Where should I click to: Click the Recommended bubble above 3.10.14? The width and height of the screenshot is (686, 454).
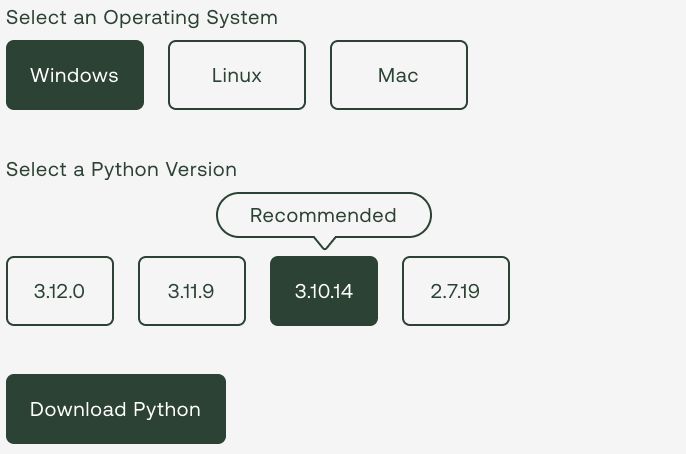click(324, 215)
